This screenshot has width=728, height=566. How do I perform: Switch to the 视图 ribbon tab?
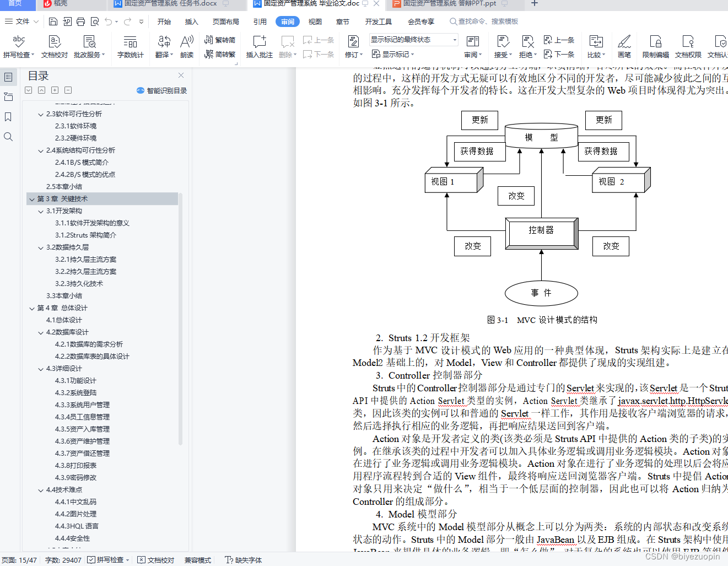315,21
